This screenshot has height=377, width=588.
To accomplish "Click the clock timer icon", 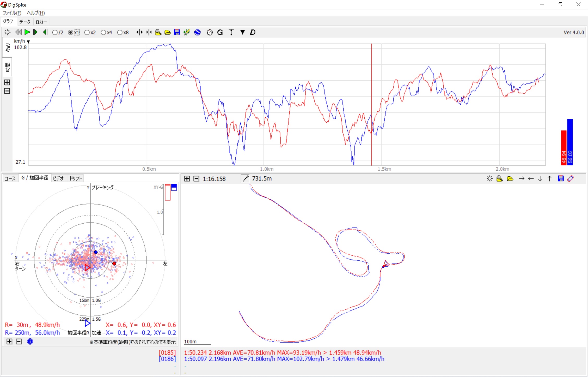I will (x=210, y=32).
